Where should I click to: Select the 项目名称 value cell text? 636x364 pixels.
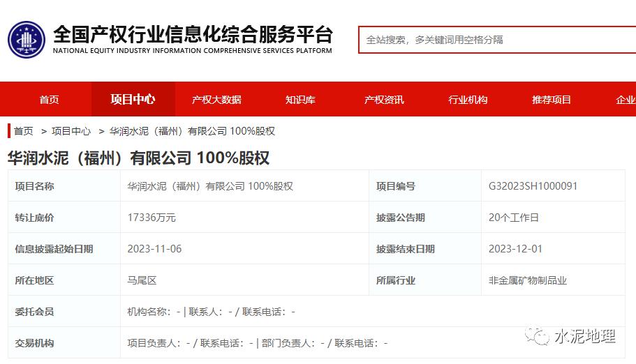[210, 186]
